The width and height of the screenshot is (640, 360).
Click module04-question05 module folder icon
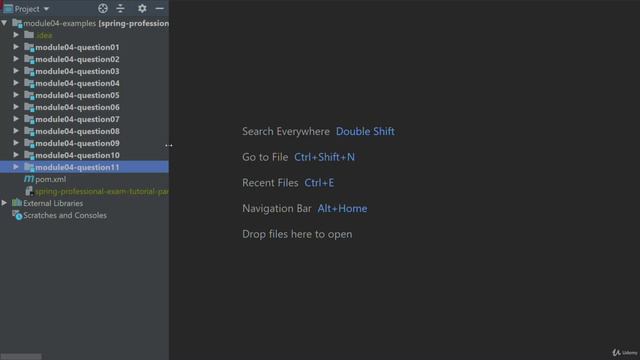[x=29, y=95]
